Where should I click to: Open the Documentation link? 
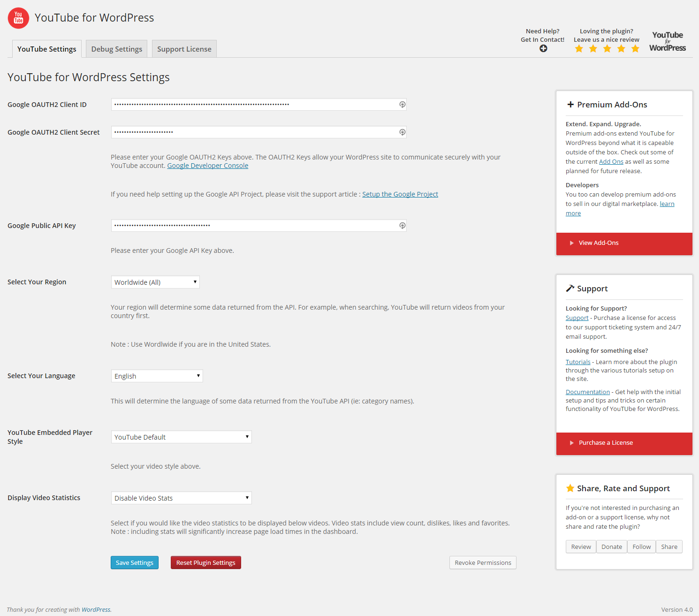click(588, 392)
